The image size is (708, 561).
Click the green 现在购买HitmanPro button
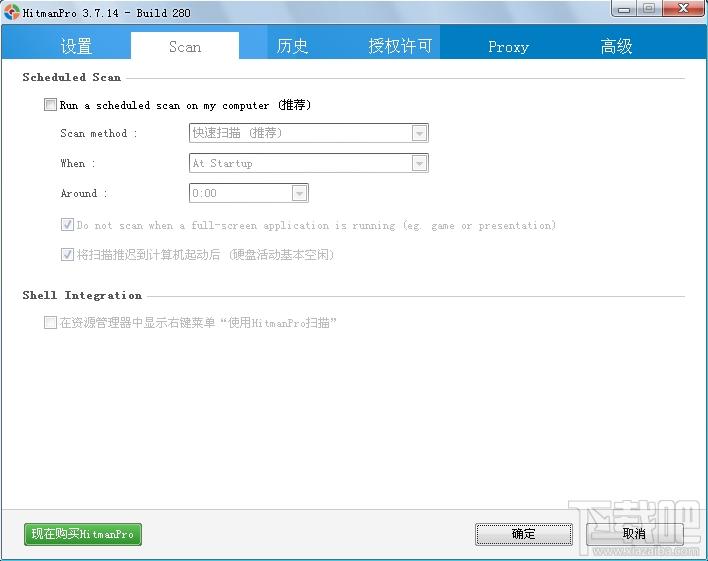coord(83,534)
